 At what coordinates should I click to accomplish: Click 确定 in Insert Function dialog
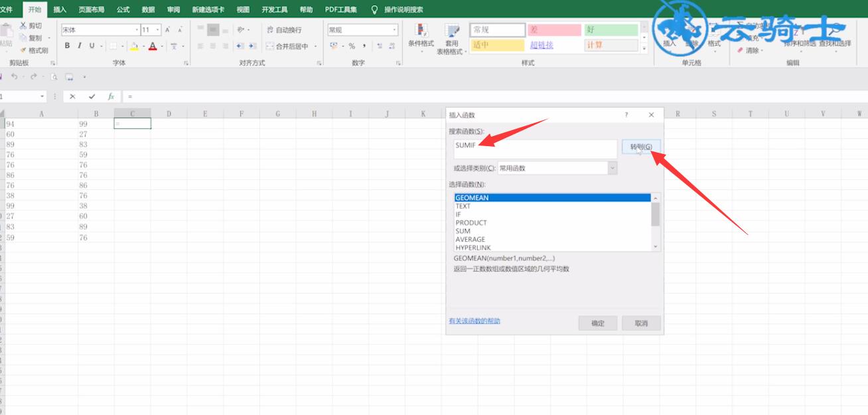pyautogui.click(x=598, y=323)
